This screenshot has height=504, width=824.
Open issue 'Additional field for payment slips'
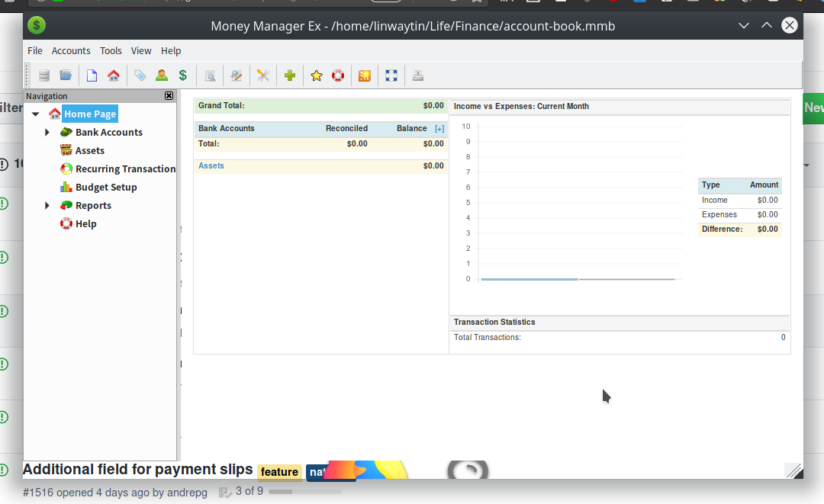click(137, 470)
